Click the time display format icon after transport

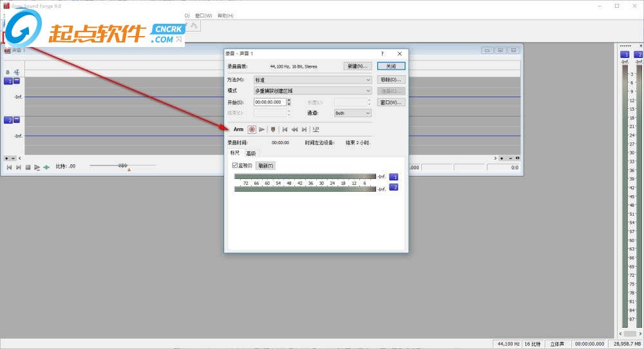click(x=316, y=129)
